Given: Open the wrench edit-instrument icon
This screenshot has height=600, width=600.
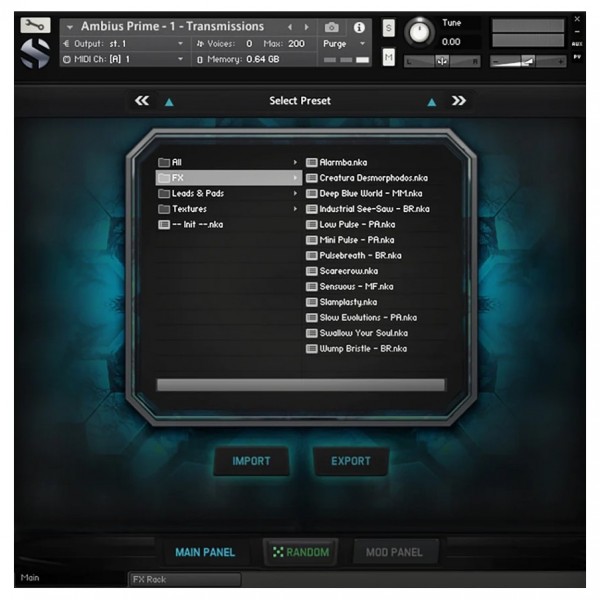Looking at the screenshot, I should tap(35, 25).
